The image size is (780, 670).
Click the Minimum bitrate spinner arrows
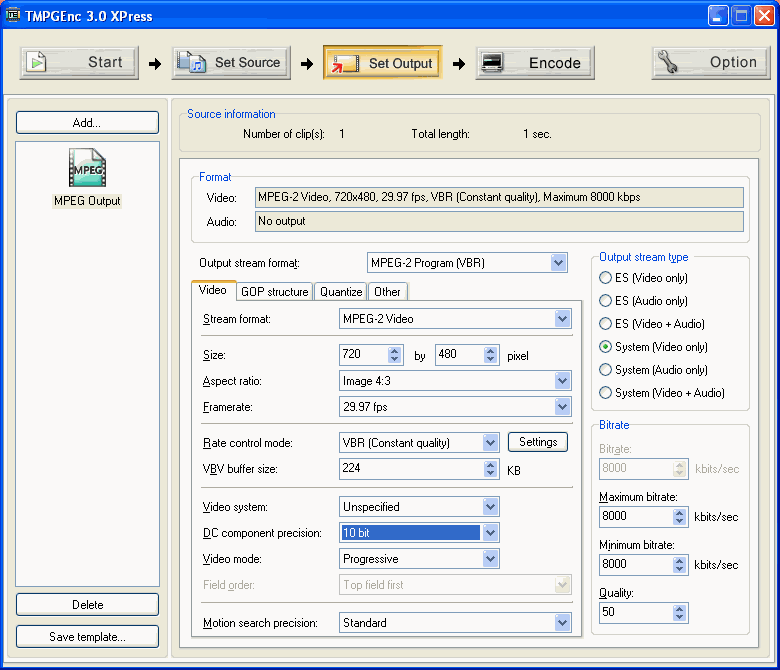[680, 565]
